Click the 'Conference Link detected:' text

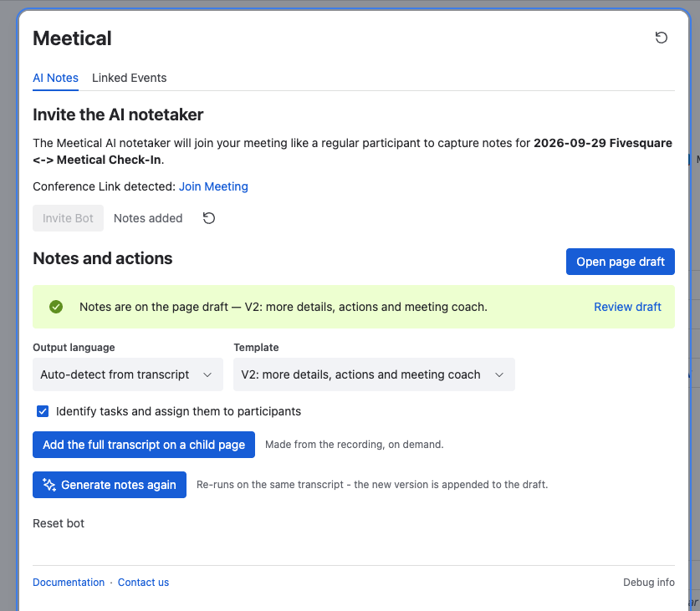[x=103, y=186]
